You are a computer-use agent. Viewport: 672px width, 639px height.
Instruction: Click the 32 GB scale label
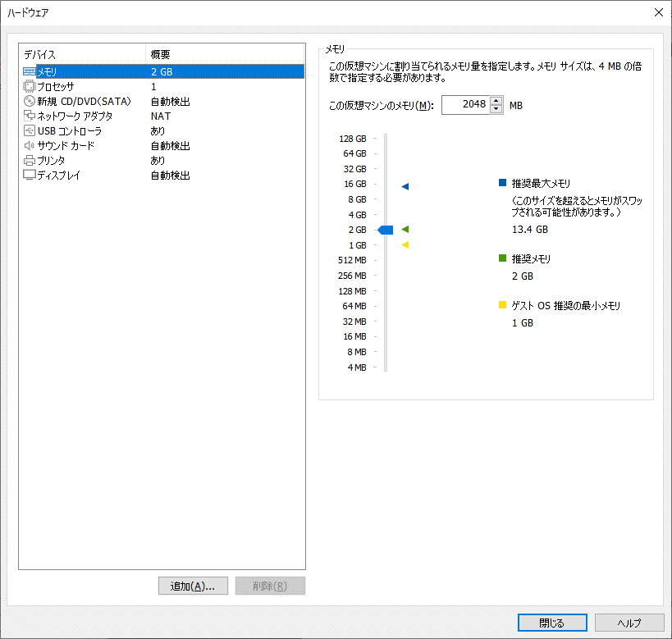pos(354,169)
